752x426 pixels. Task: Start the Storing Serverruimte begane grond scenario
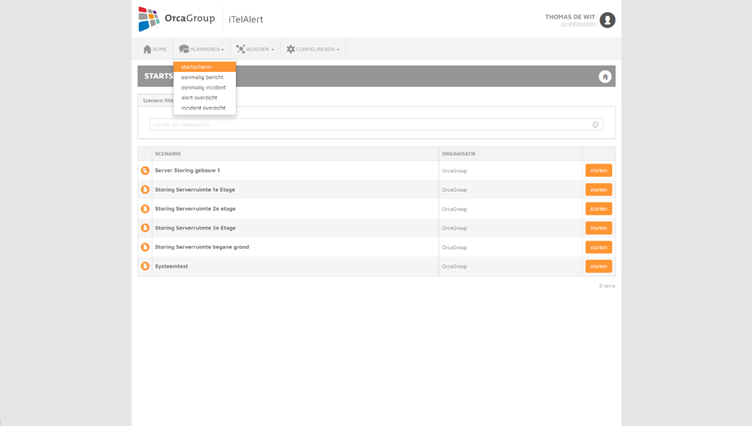pyautogui.click(x=599, y=247)
